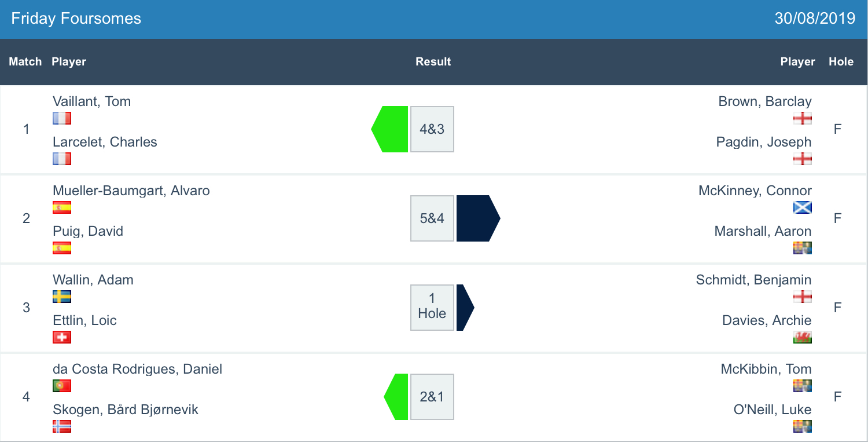Image resolution: width=868 pixels, height=442 pixels.
Task: Open the 1 Hole result box
Action: [432, 308]
